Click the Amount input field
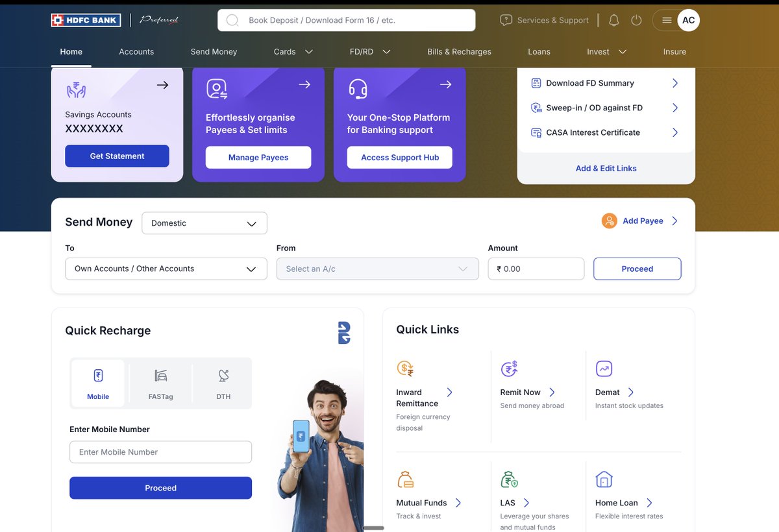The height and width of the screenshot is (532, 779). coord(536,269)
